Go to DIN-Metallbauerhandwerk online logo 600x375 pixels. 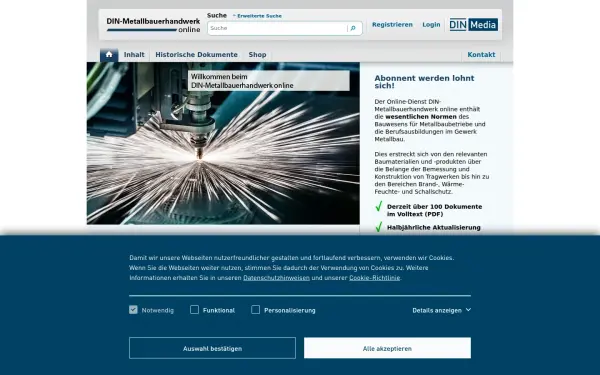point(153,25)
